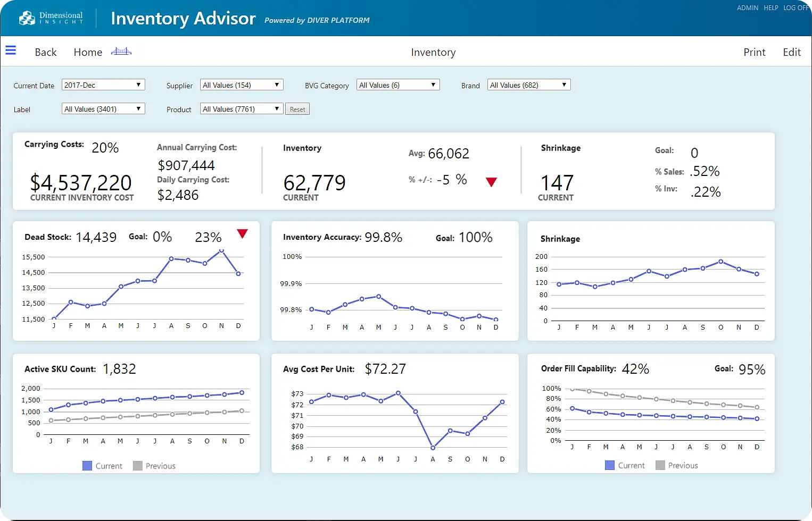This screenshot has height=521, width=812.
Task: Toggle Previous series in Order Fill legend
Action: (x=660, y=465)
